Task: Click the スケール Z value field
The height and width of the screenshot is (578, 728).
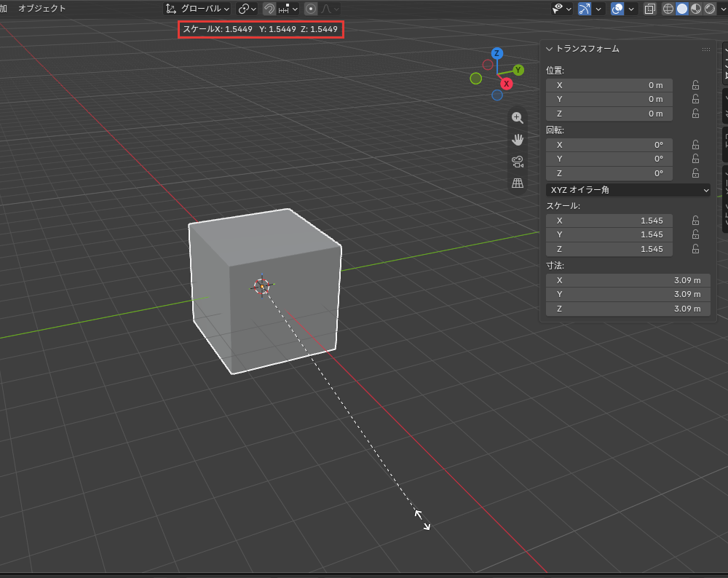Action: point(609,249)
